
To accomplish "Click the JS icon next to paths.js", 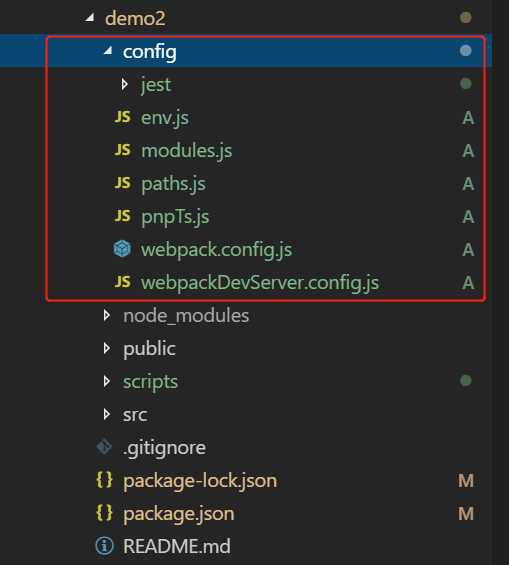I will click(122, 183).
